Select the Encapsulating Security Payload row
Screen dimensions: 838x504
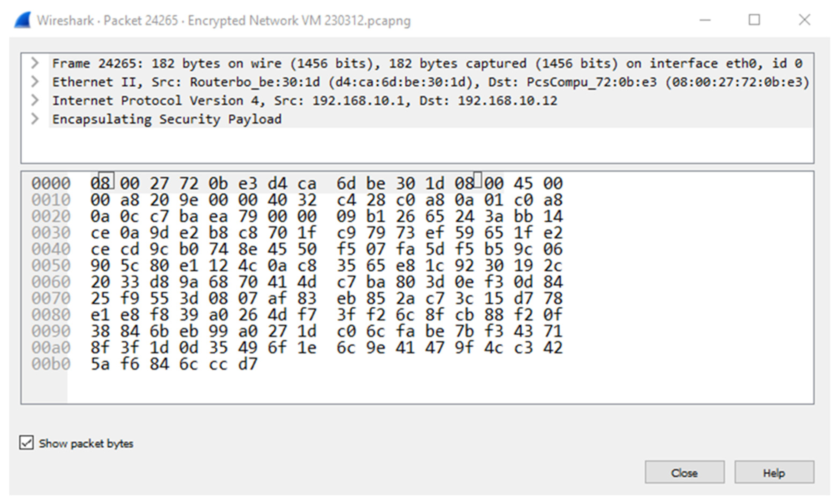click(x=167, y=120)
